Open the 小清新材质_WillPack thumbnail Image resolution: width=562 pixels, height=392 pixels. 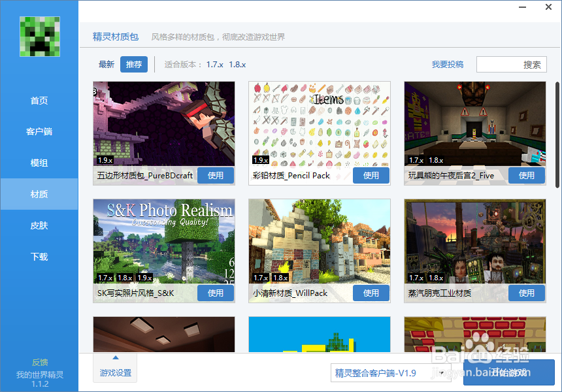(x=320, y=241)
